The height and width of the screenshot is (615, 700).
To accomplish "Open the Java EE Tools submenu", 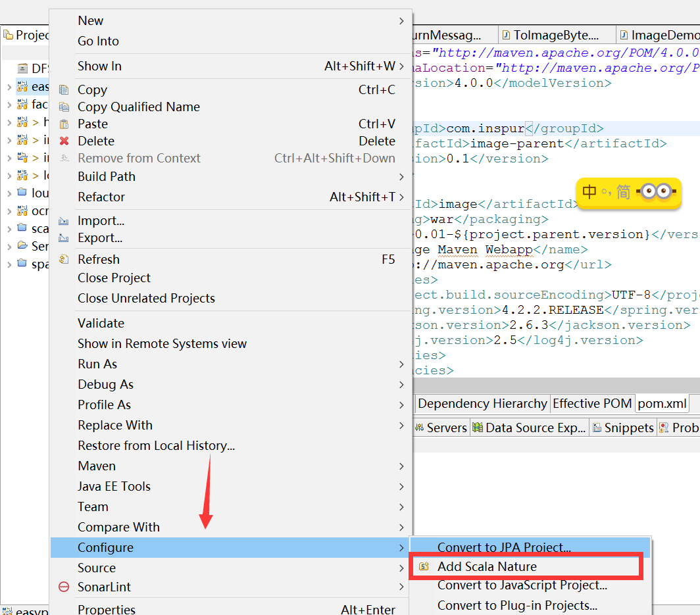I will tap(231, 487).
